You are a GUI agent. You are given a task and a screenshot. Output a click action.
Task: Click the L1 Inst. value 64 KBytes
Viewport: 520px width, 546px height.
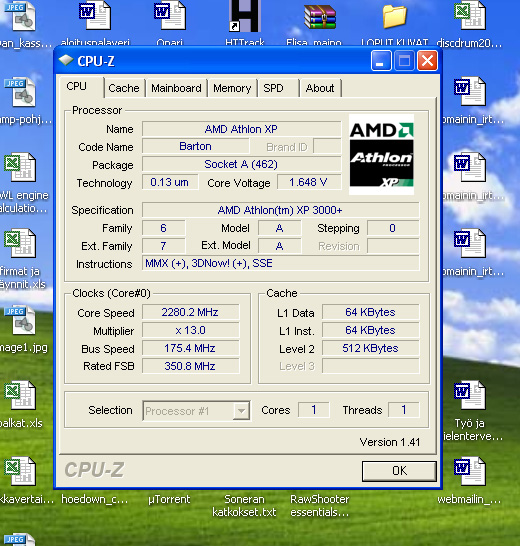(x=371, y=330)
